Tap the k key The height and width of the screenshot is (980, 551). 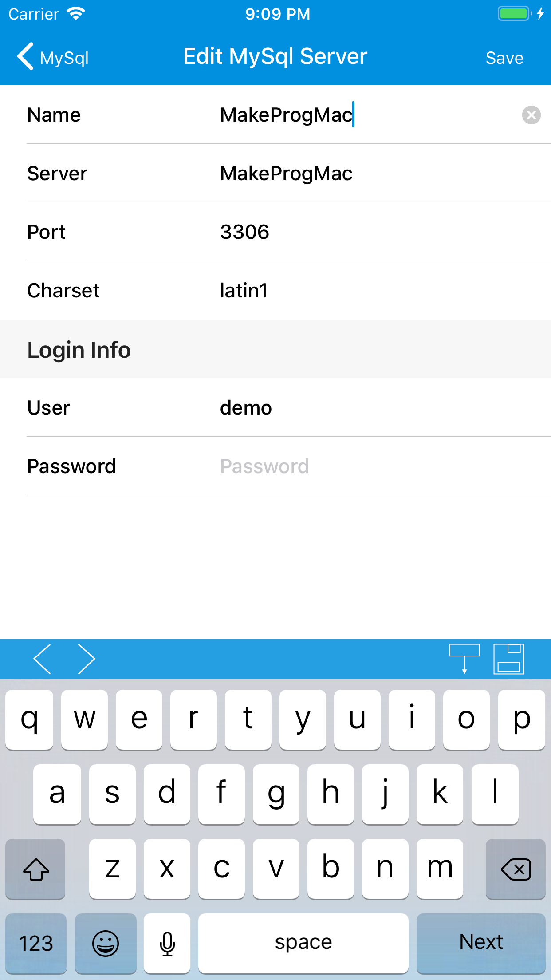[x=440, y=794]
